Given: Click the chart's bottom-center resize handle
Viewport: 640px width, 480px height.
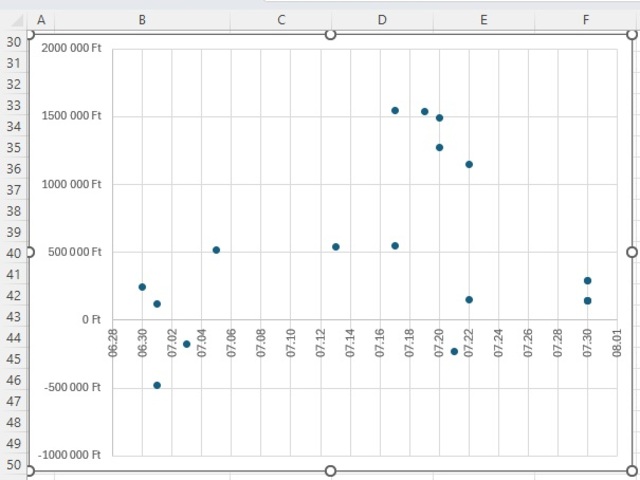Looking at the screenshot, I should (331, 471).
